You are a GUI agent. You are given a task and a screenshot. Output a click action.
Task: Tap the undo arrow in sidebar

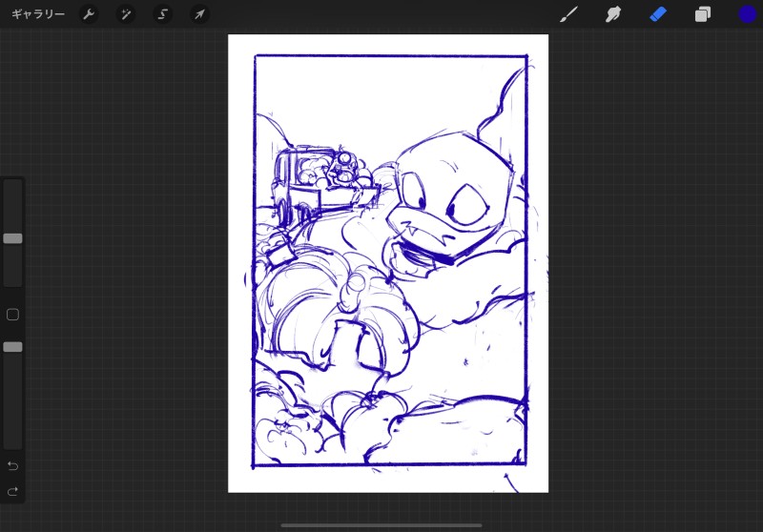[x=12, y=466]
